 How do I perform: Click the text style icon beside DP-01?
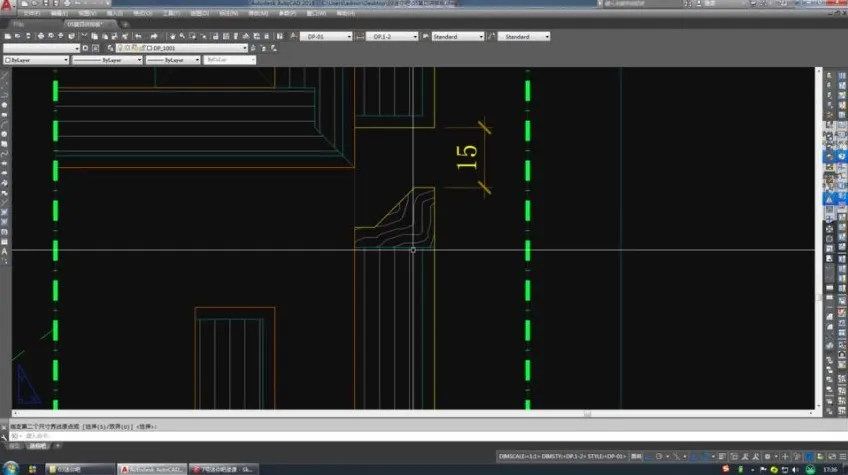point(294,37)
